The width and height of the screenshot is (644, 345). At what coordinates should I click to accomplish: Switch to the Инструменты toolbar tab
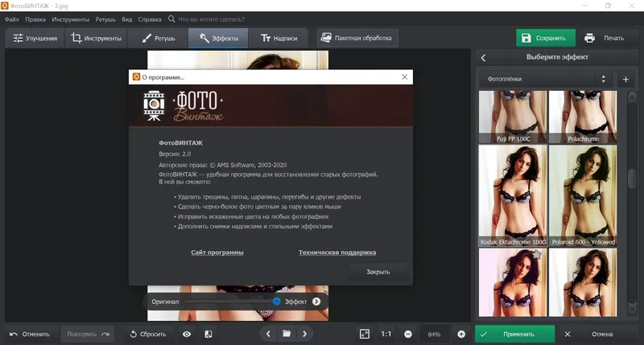pyautogui.click(x=97, y=38)
